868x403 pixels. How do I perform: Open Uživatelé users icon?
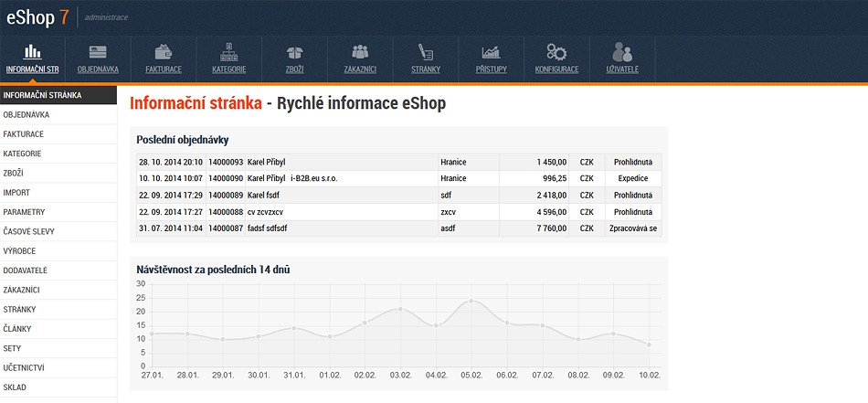point(622,51)
